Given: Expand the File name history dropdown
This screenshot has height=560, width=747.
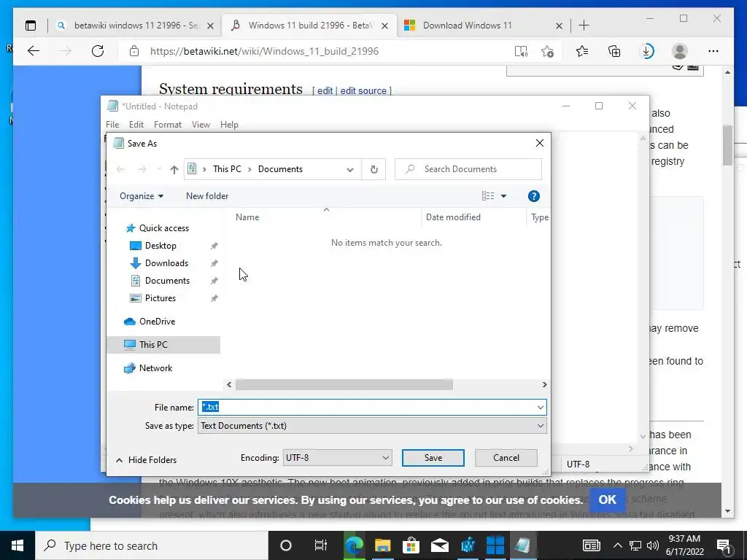Looking at the screenshot, I should click(541, 407).
